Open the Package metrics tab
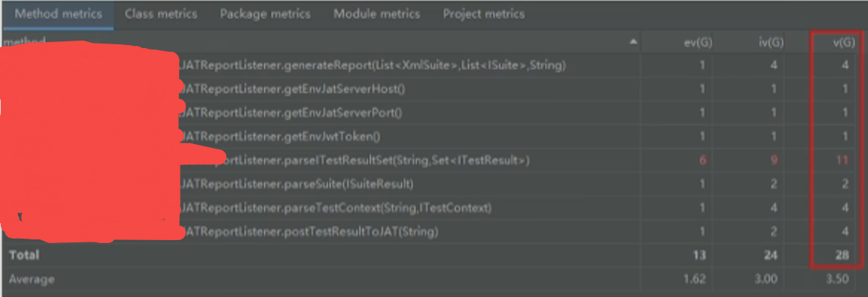Viewport: 868px width, 297px height. 265,14
